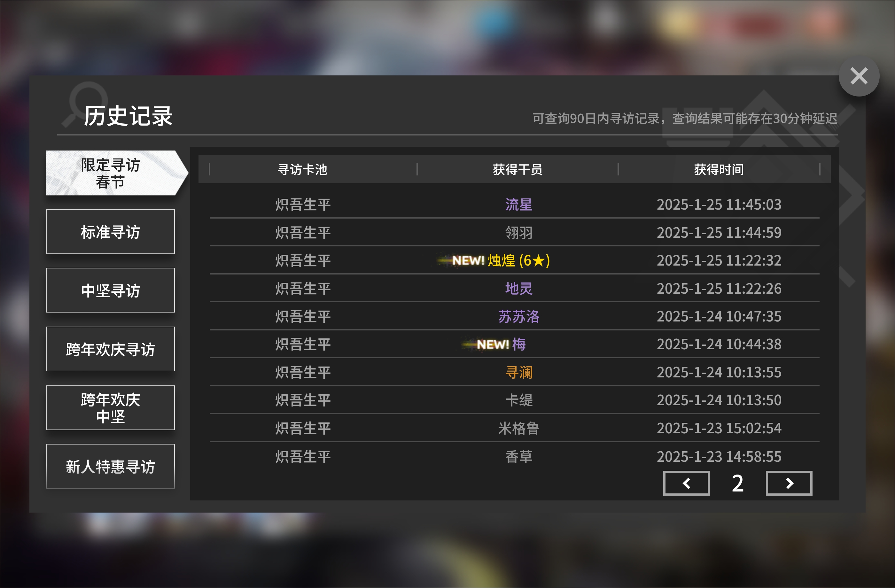Image resolution: width=895 pixels, height=588 pixels.
Task: Click timestamp 2025-1-24 10:13:55
Action: coord(719,372)
